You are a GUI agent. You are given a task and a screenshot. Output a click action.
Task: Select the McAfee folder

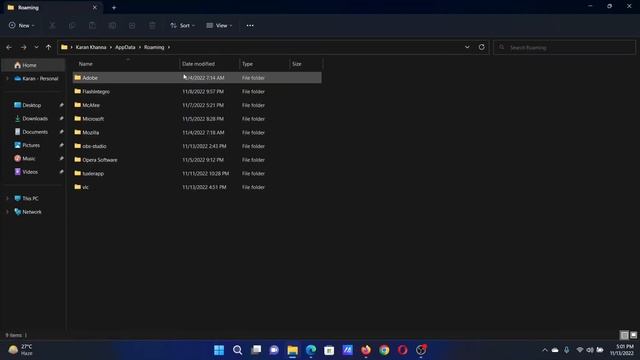tap(197, 105)
